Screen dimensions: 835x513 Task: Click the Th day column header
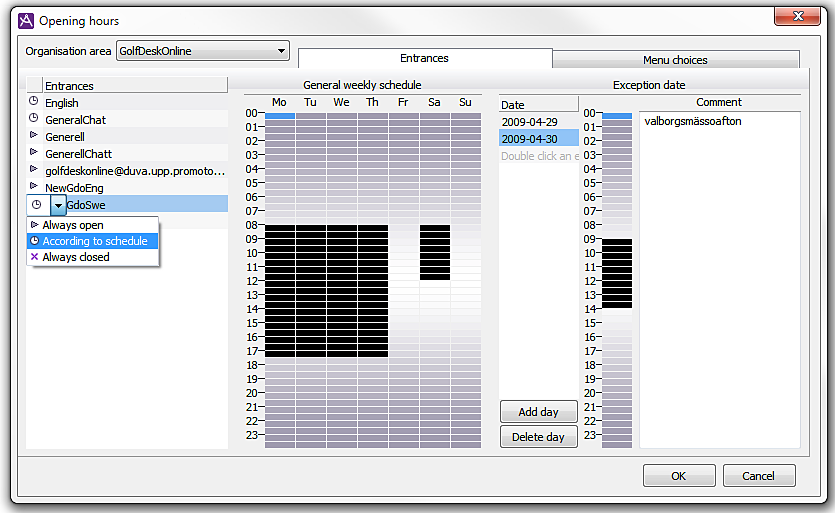(x=372, y=102)
